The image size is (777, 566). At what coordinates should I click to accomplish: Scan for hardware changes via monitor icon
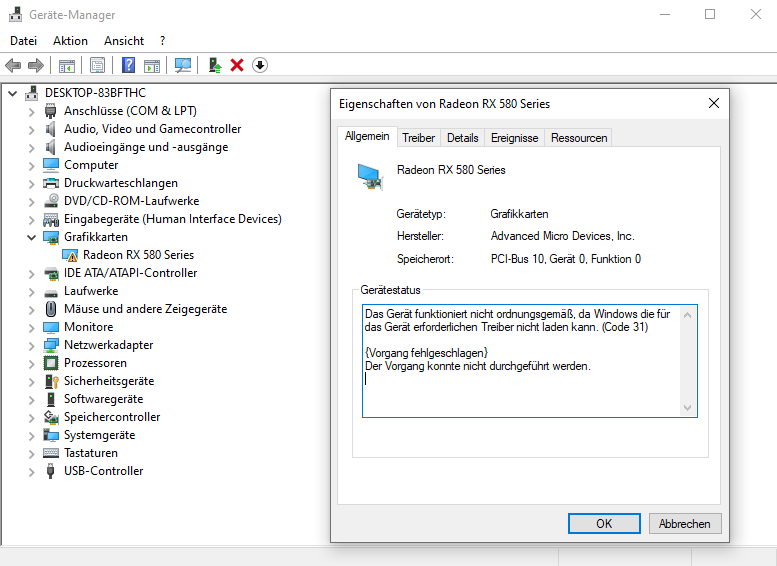183,65
